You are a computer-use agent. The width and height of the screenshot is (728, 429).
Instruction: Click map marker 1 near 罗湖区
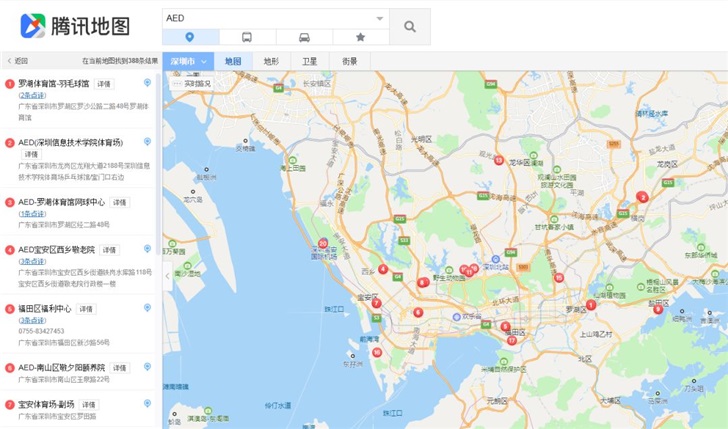click(591, 305)
